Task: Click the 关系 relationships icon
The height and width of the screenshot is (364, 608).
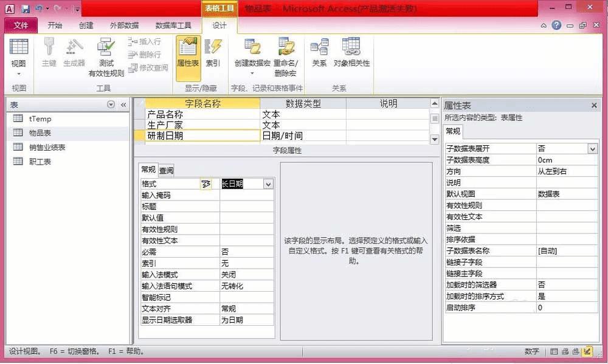Action: pyautogui.click(x=320, y=52)
